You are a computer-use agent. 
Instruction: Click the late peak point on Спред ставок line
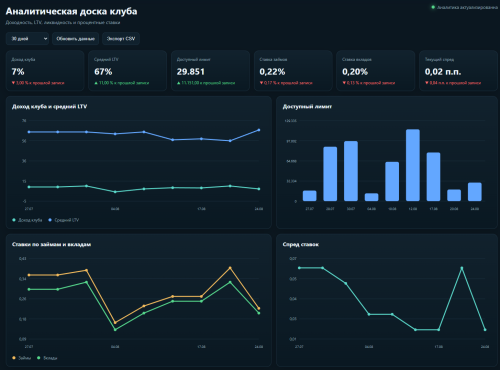(x=462, y=268)
